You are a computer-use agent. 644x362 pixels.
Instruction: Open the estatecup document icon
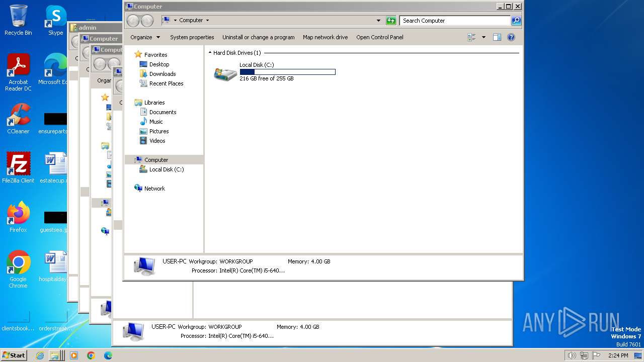[x=54, y=167]
